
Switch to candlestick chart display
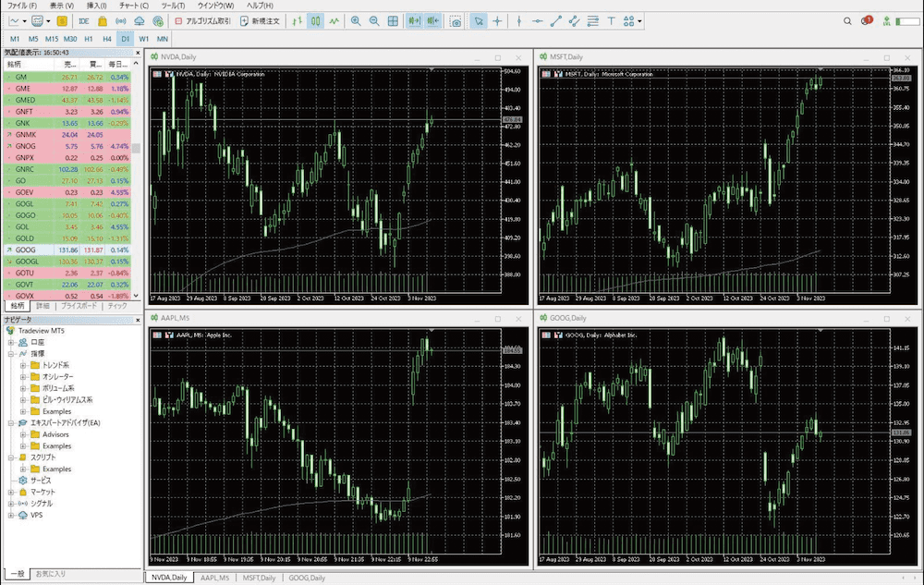click(x=315, y=20)
